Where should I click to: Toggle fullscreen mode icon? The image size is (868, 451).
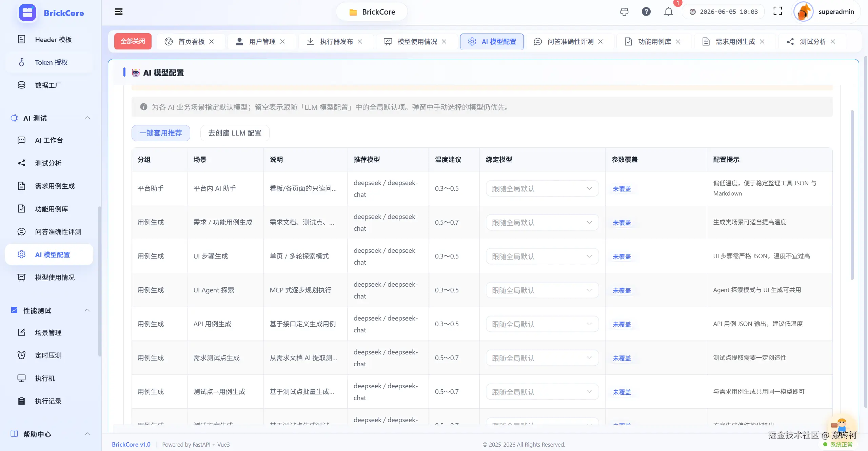pyautogui.click(x=777, y=11)
